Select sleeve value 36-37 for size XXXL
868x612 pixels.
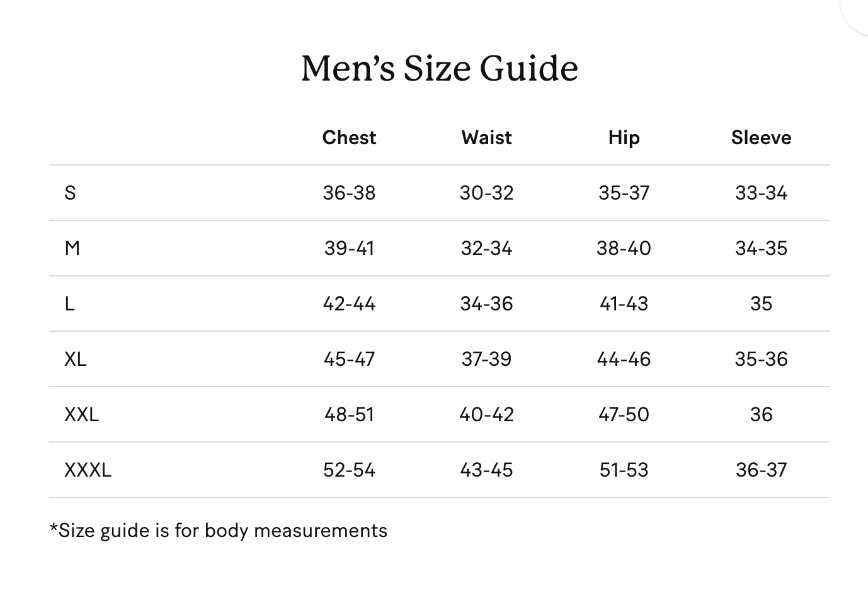tap(761, 470)
